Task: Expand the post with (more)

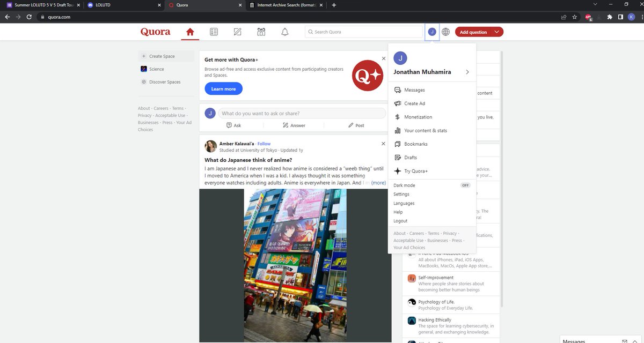Action: (378, 183)
